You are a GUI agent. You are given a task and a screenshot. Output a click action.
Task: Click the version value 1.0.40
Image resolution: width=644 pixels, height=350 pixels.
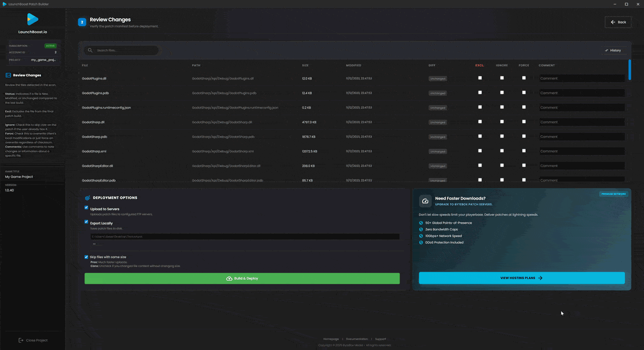10,190
